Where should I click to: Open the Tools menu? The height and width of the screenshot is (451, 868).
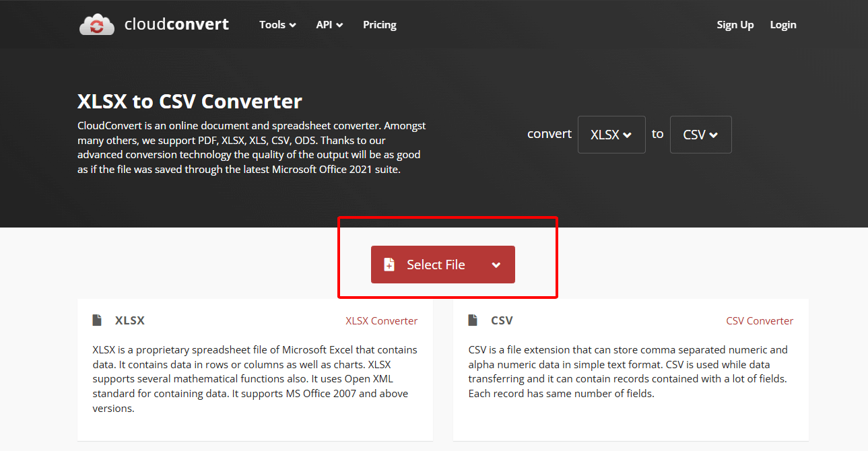277,25
